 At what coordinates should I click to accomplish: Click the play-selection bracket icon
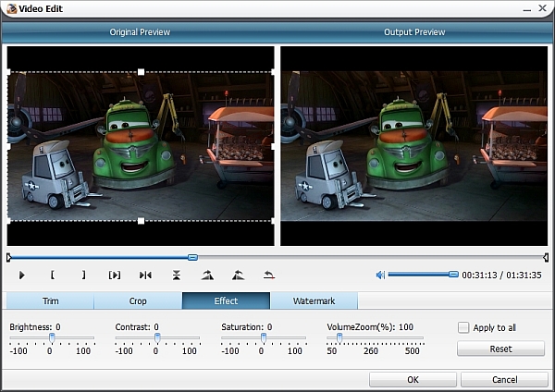click(x=115, y=275)
